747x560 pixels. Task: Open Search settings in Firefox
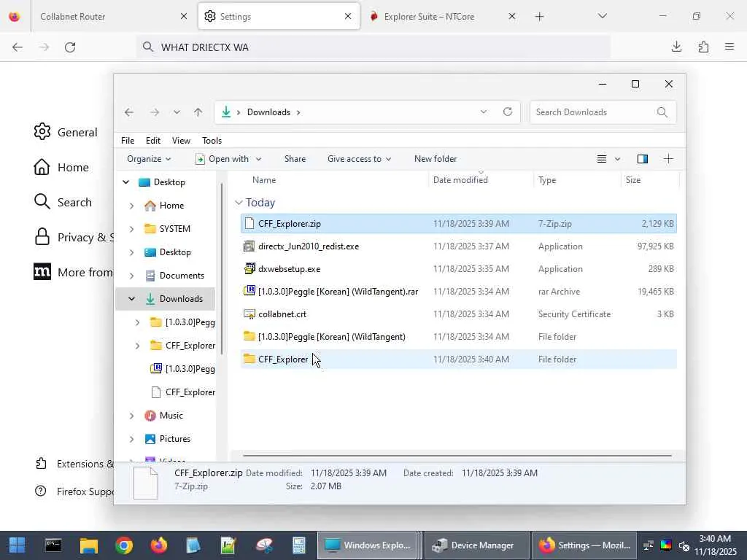pos(63,203)
